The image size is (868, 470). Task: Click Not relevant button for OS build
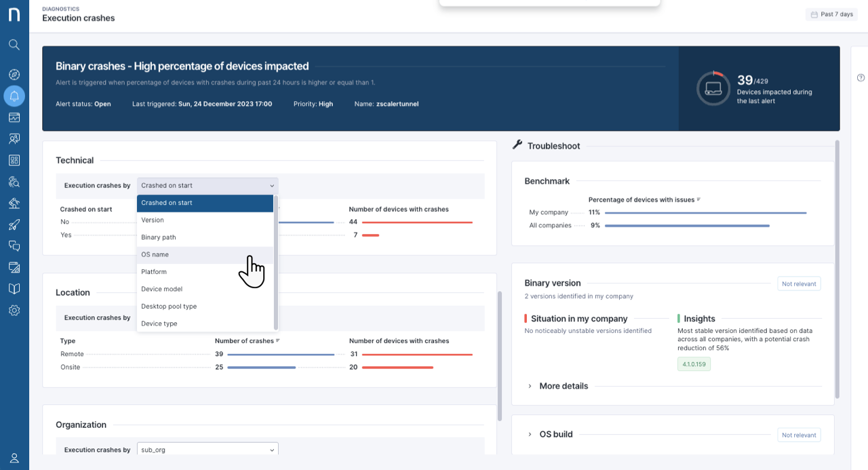[799, 435]
